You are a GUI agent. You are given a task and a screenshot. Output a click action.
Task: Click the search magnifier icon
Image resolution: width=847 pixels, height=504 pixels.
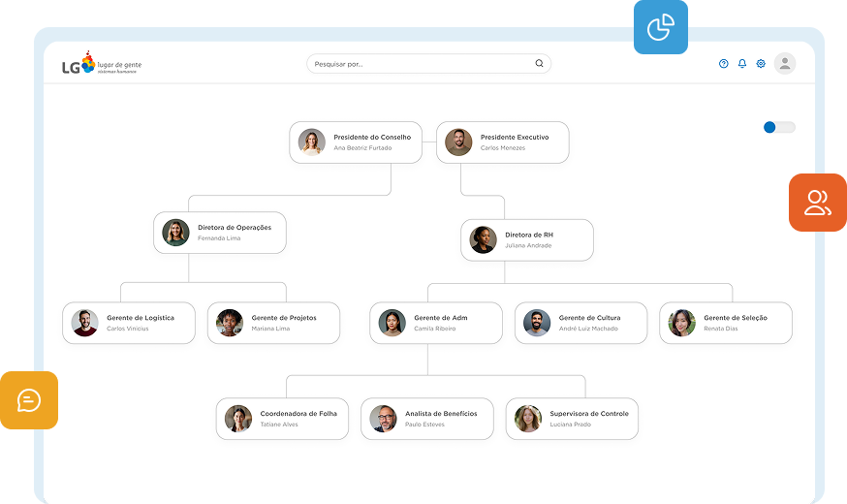coord(540,64)
